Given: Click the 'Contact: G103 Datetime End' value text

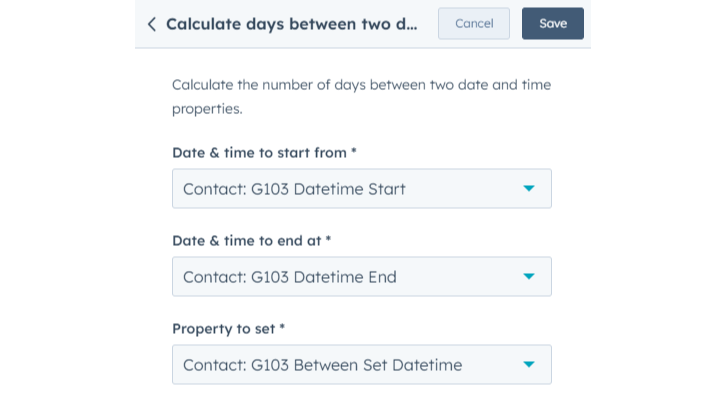Looking at the screenshot, I should 289,276.
